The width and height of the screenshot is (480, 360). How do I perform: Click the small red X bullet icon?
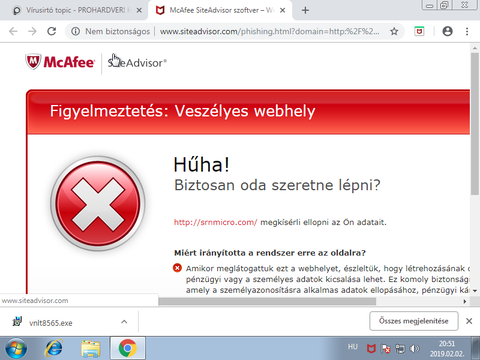[177, 268]
